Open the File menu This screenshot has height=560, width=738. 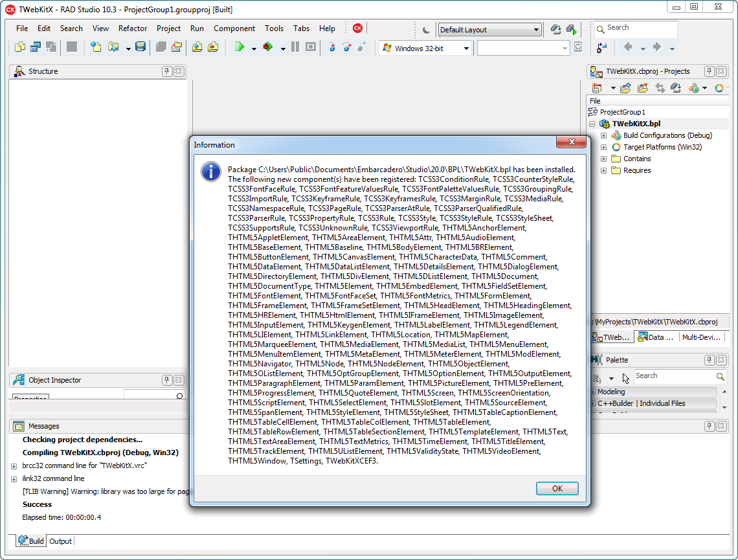pyautogui.click(x=22, y=28)
